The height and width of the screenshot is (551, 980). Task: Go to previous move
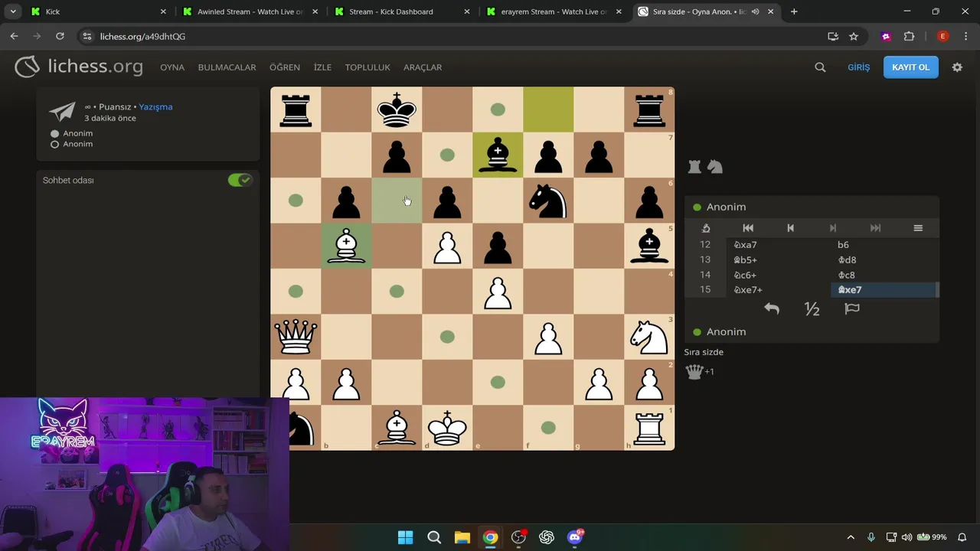point(791,228)
